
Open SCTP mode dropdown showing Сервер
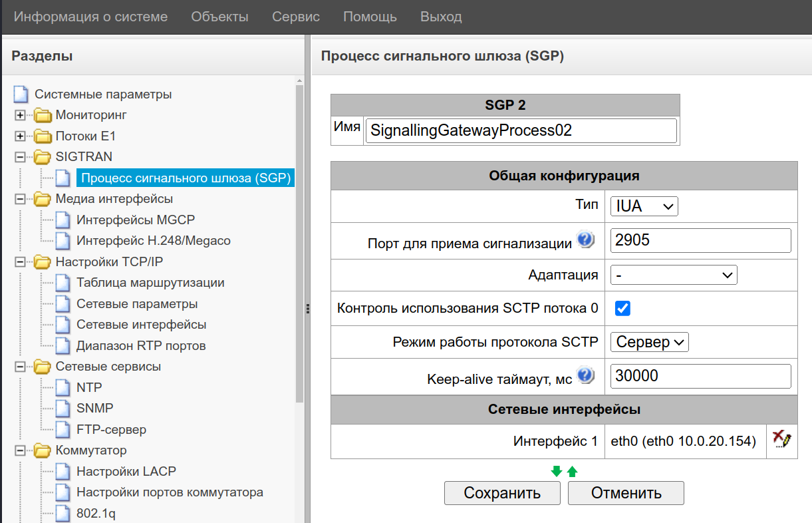coord(649,342)
